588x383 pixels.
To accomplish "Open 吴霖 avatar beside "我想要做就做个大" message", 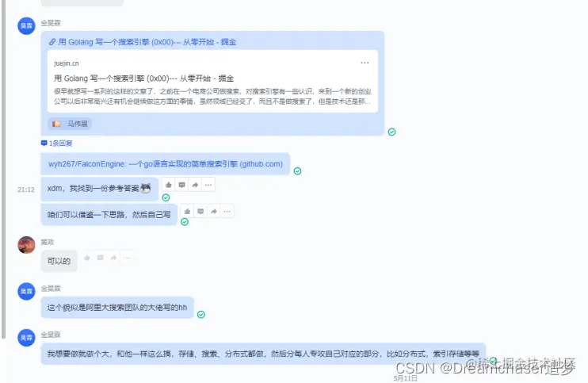I will [x=26, y=338].
